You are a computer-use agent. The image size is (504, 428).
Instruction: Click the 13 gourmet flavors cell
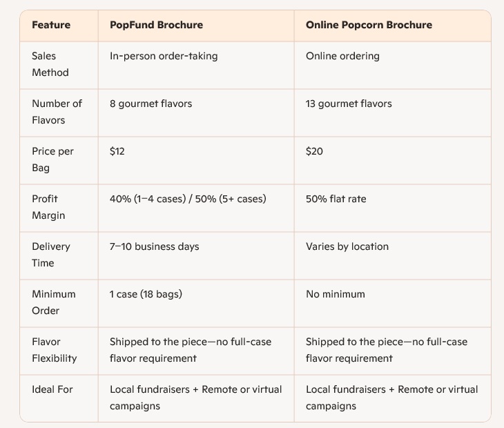349,104
